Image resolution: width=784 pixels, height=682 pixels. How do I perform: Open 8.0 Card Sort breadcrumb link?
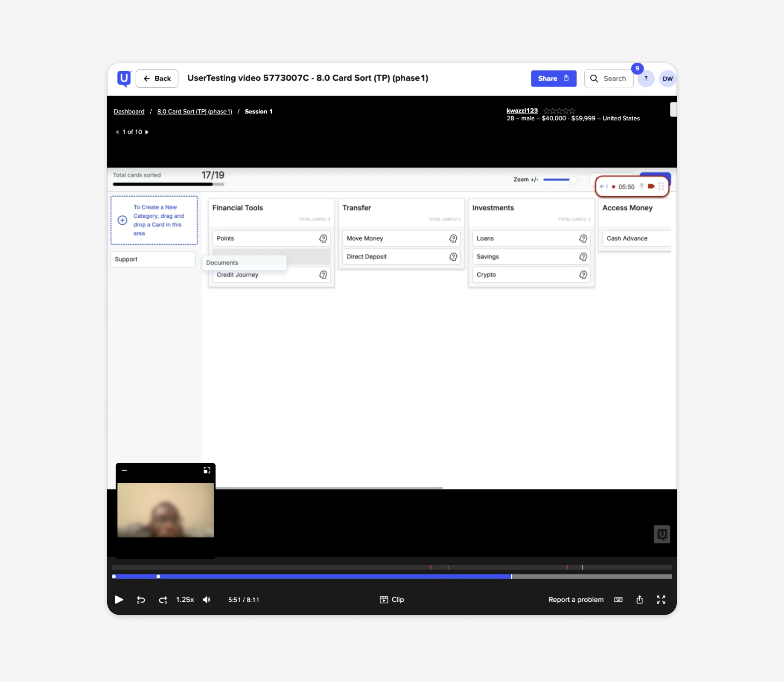[x=195, y=112]
